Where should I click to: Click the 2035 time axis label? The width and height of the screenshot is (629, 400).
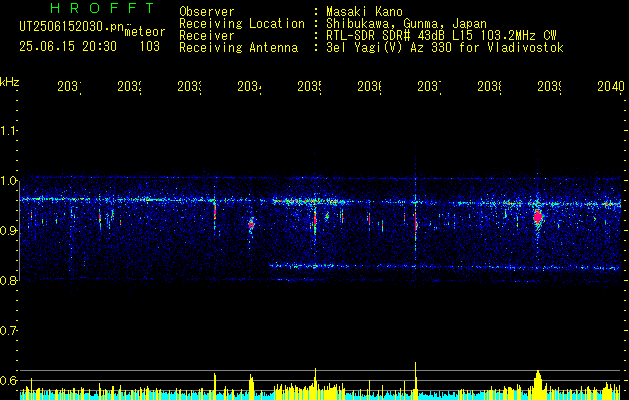tap(310, 86)
